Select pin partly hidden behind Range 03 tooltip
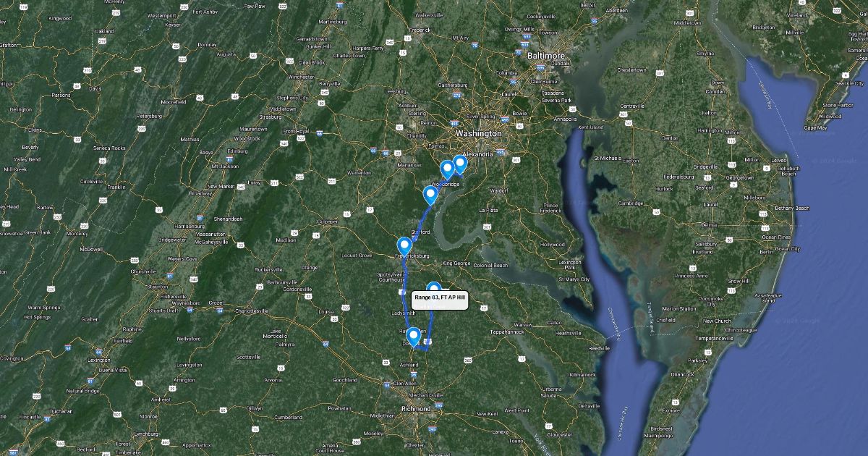This screenshot has height=456, width=868. (433, 287)
